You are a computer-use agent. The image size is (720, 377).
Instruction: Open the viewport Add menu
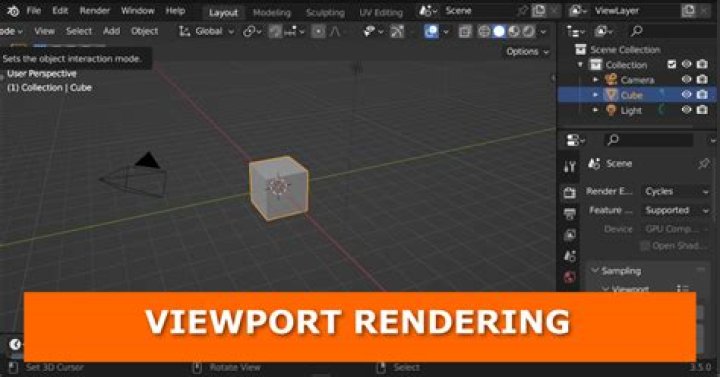tap(111, 31)
